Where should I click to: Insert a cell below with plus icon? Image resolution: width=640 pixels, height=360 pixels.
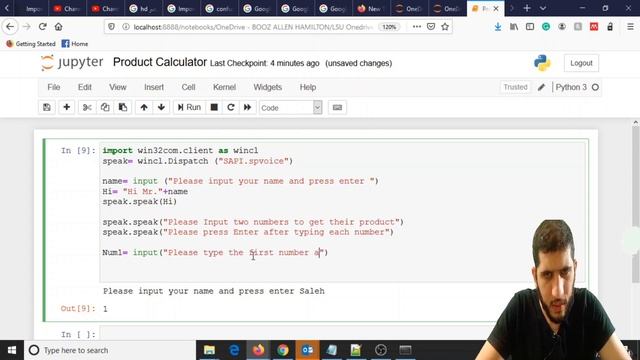tap(67, 107)
